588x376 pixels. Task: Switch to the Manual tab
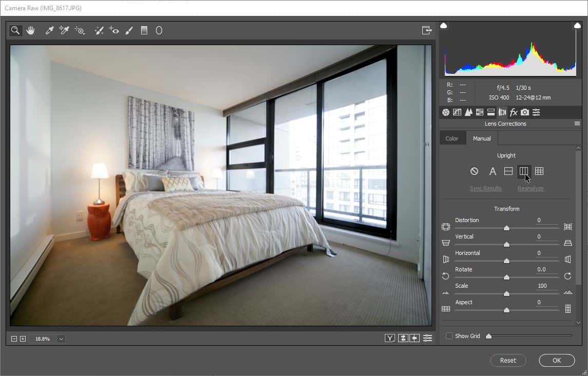[x=482, y=138]
